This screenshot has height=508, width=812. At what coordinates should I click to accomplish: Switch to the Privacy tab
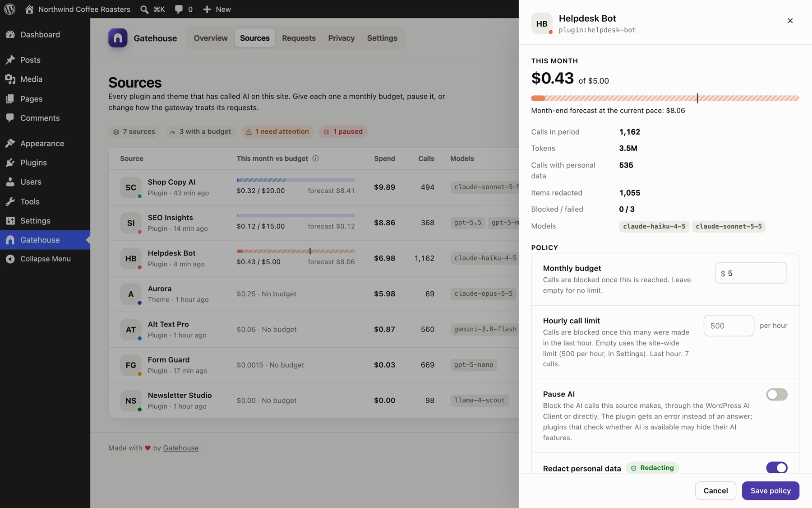tap(341, 38)
